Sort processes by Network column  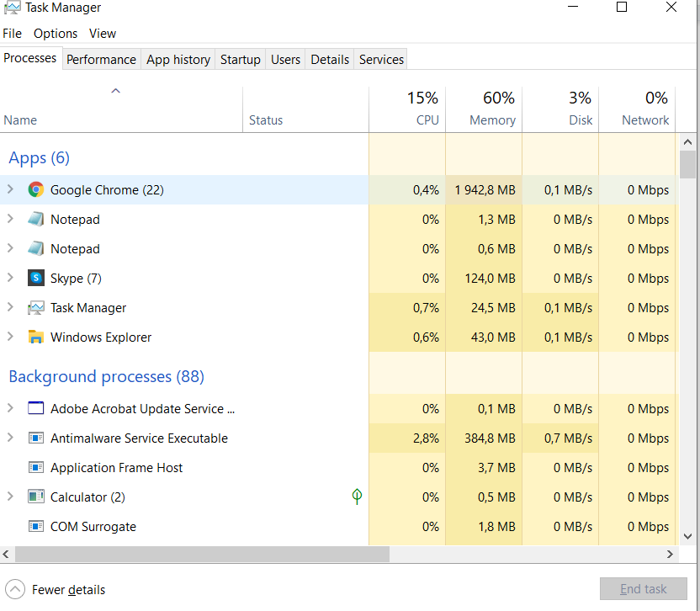[x=637, y=109]
